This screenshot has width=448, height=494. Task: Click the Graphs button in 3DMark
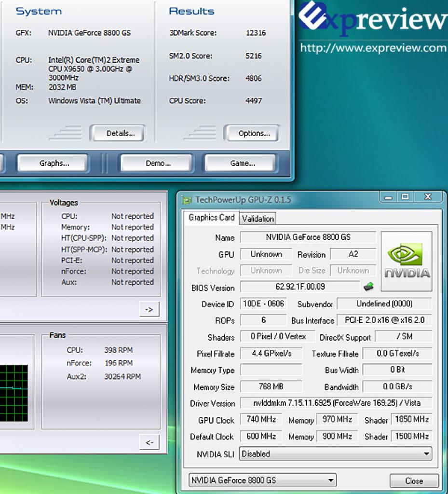point(53,163)
